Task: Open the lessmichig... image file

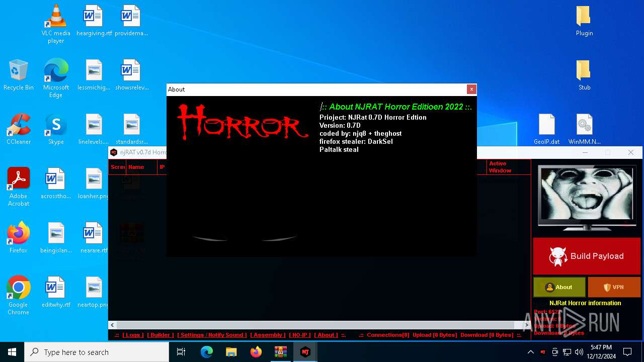Action: [x=94, y=75]
